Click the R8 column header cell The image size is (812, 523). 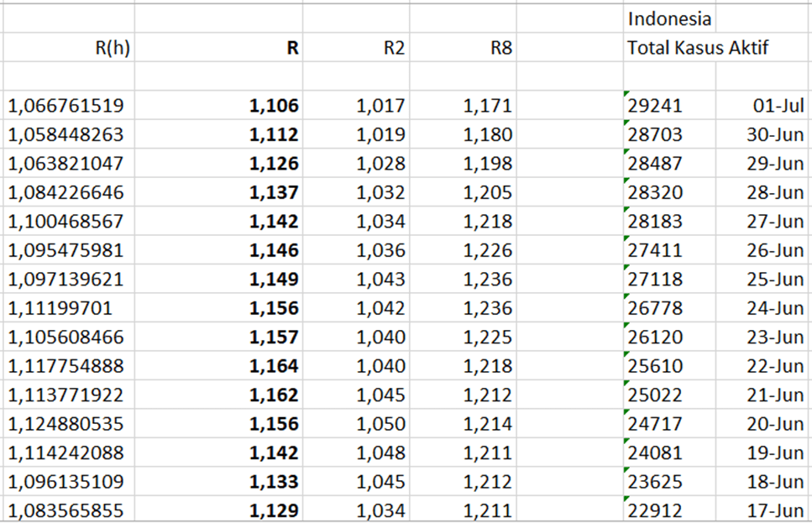463,48
